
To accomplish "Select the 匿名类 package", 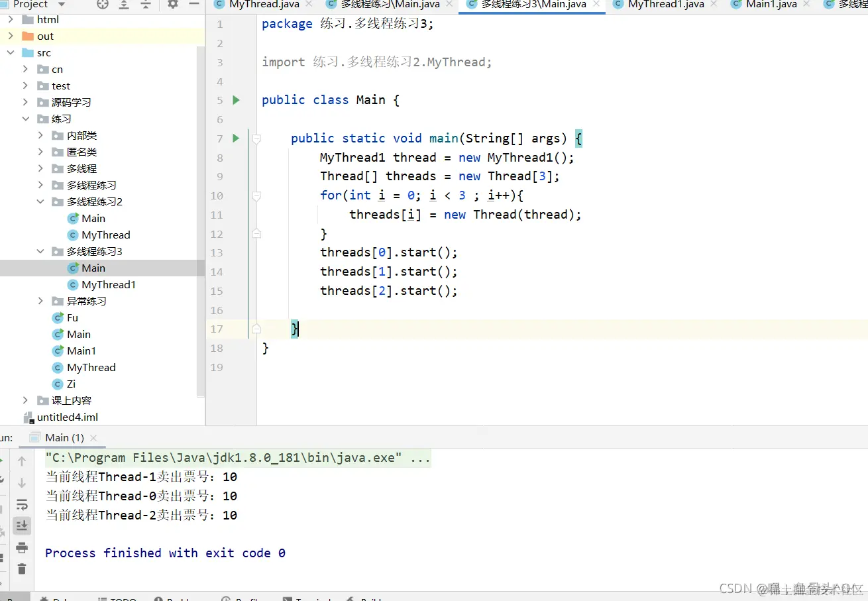I will (81, 152).
